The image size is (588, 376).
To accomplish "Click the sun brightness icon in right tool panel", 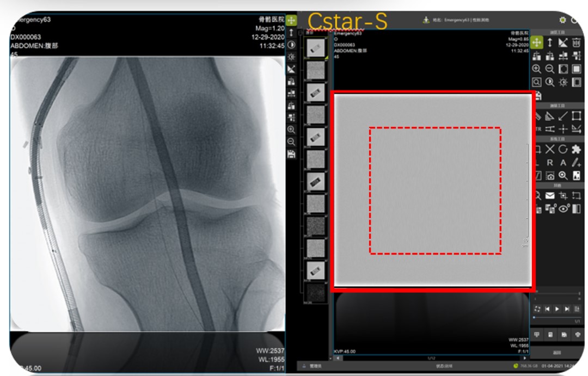I will click(x=563, y=83).
